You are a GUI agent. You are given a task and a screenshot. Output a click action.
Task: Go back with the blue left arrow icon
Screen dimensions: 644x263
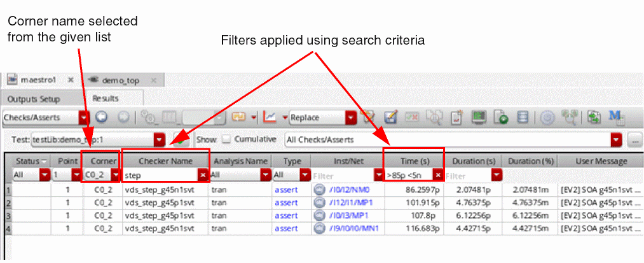(x=101, y=118)
